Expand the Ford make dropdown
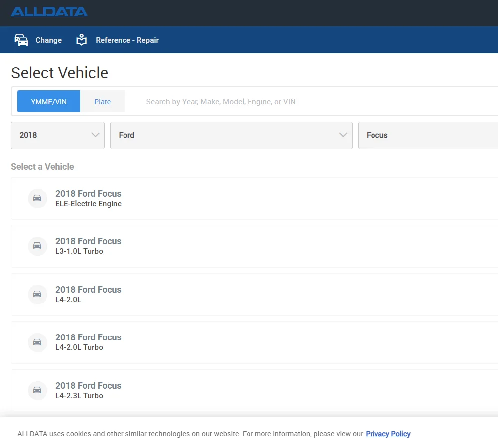Screen dimensions: 498x448 click(x=231, y=135)
